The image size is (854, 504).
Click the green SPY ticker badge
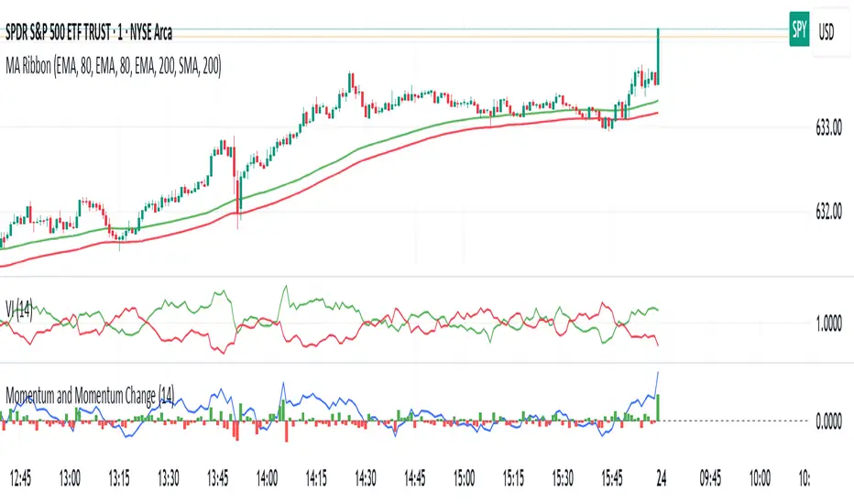(799, 29)
